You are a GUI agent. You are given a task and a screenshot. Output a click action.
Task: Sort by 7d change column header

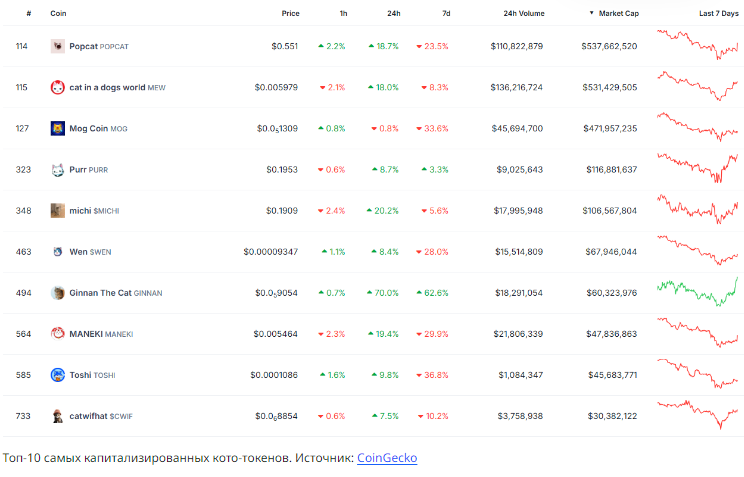click(446, 13)
